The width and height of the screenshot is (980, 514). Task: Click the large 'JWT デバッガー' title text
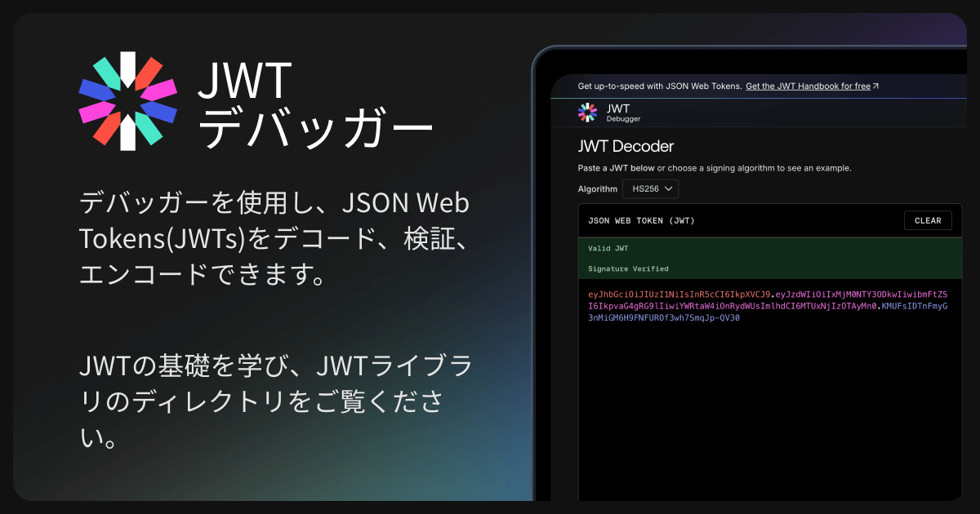(314, 106)
